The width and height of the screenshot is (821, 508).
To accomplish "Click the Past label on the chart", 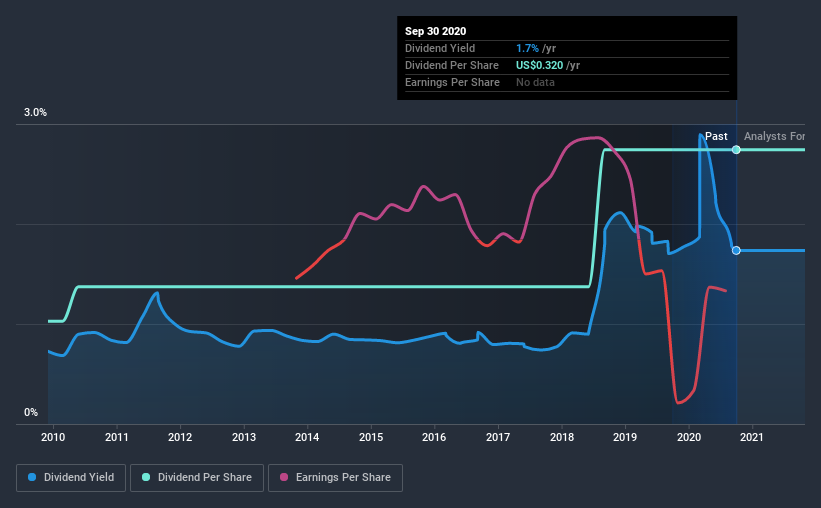I will pos(716,137).
